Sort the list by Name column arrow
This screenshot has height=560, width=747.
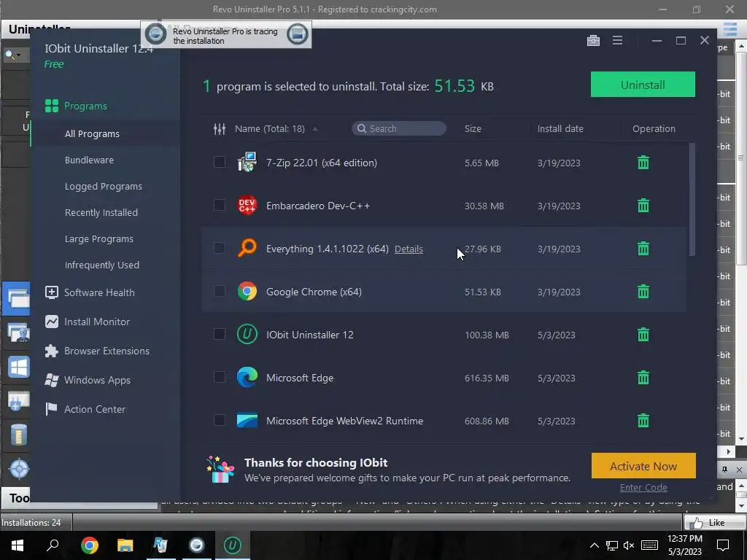coord(315,129)
